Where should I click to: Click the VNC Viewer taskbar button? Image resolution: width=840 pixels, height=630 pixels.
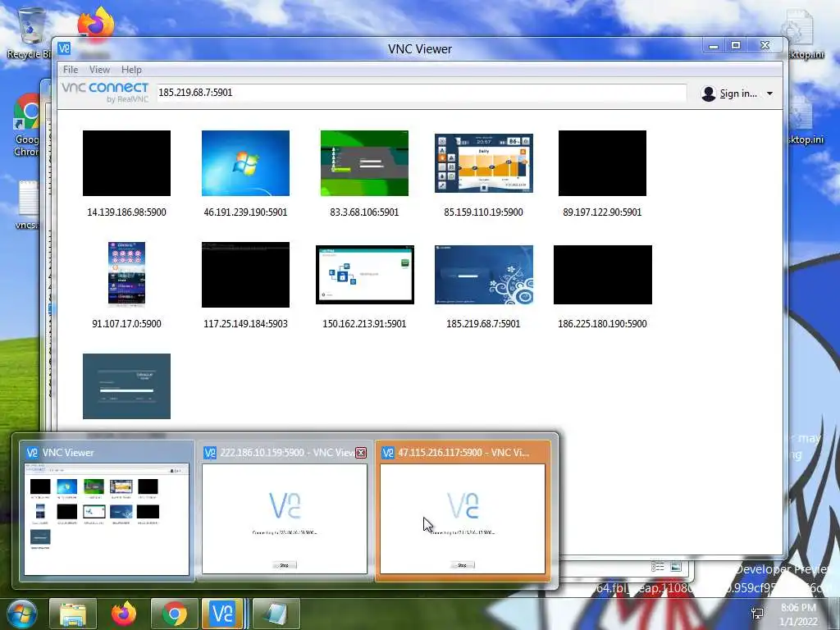tap(222, 614)
